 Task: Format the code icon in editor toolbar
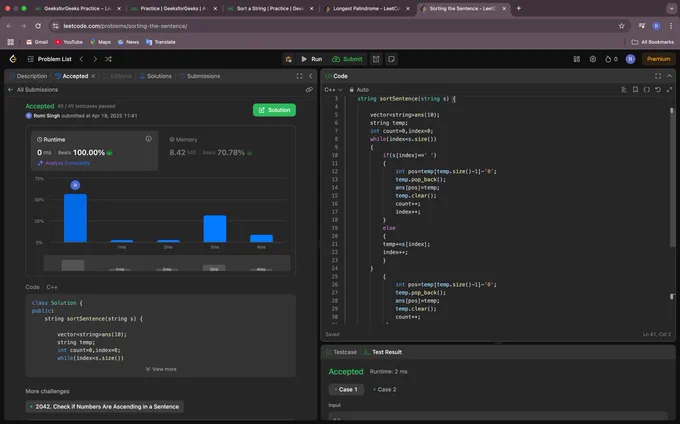pyautogui.click(x=624, y=90)
